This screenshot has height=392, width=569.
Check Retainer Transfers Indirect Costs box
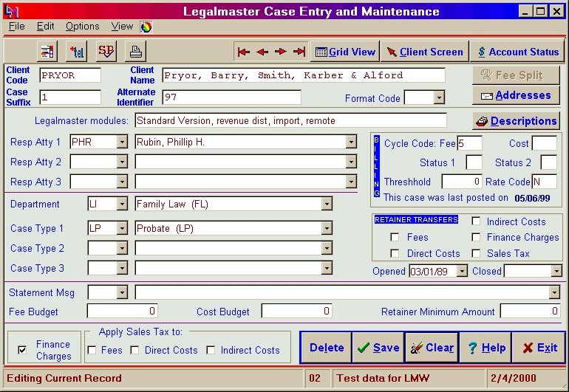476,221
